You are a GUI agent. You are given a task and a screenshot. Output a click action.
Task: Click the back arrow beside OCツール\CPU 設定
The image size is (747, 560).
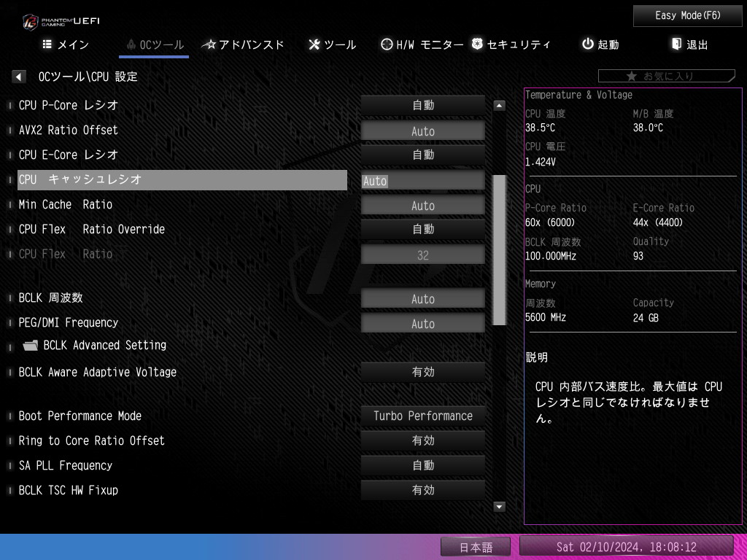[18, 76]
